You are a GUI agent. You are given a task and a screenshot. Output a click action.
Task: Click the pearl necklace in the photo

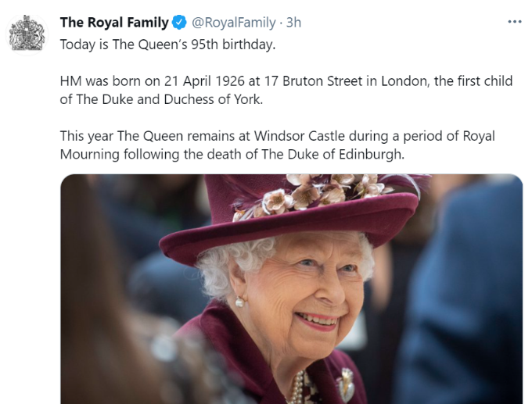297,388
